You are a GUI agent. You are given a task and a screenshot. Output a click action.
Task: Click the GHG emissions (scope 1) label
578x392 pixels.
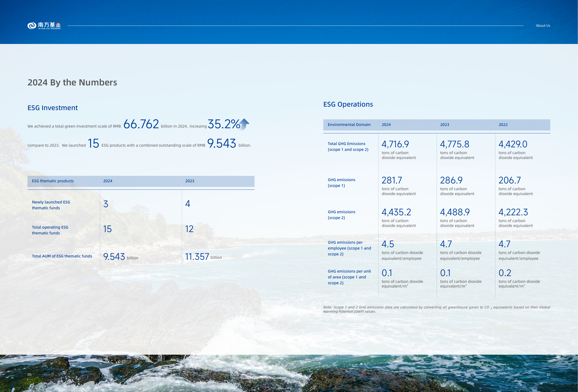coord(341,182)
